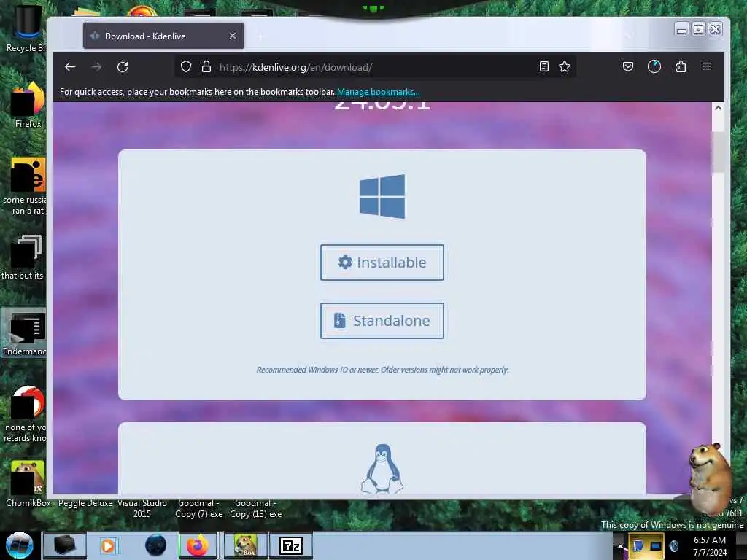The height and width of the screenshot is (560, 747).
Task: Open the extensions puzzle piece icon
Action: [x=681, y=66]
